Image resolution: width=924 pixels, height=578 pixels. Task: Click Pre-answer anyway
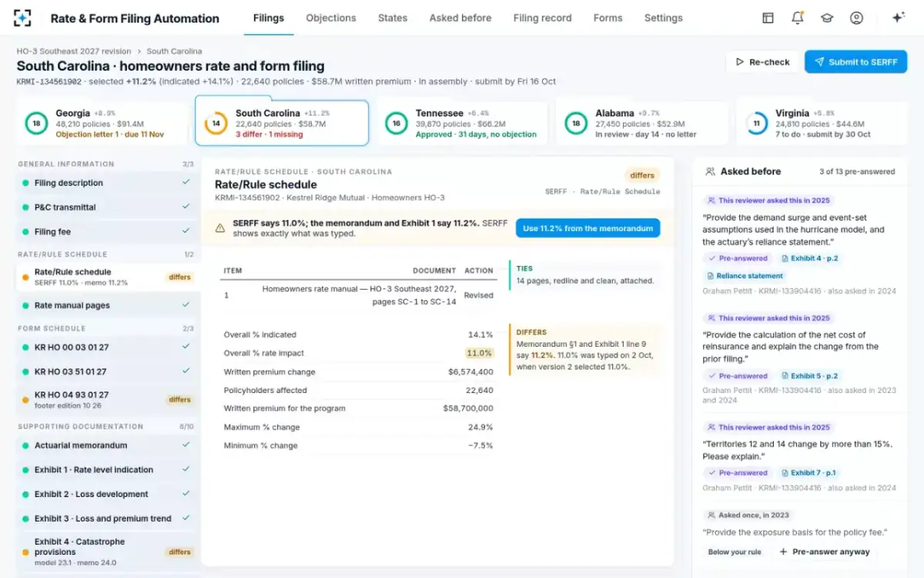[824, 552]
